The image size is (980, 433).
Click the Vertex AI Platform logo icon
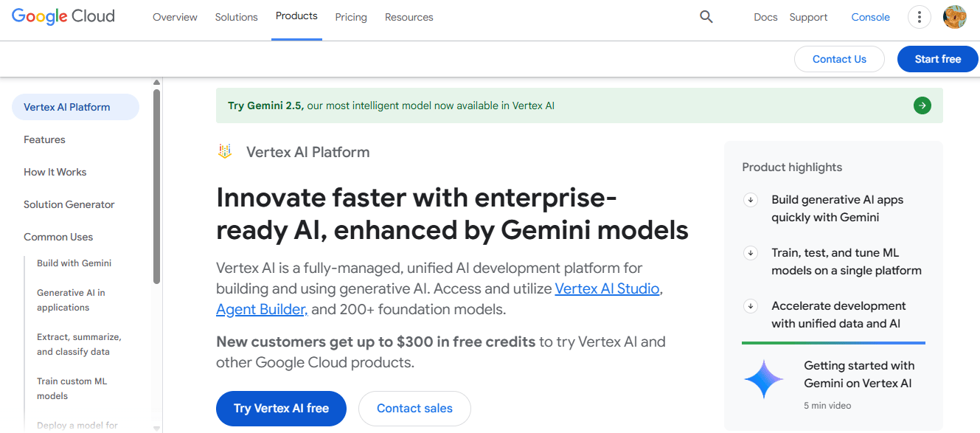click(x=225, y=152)
